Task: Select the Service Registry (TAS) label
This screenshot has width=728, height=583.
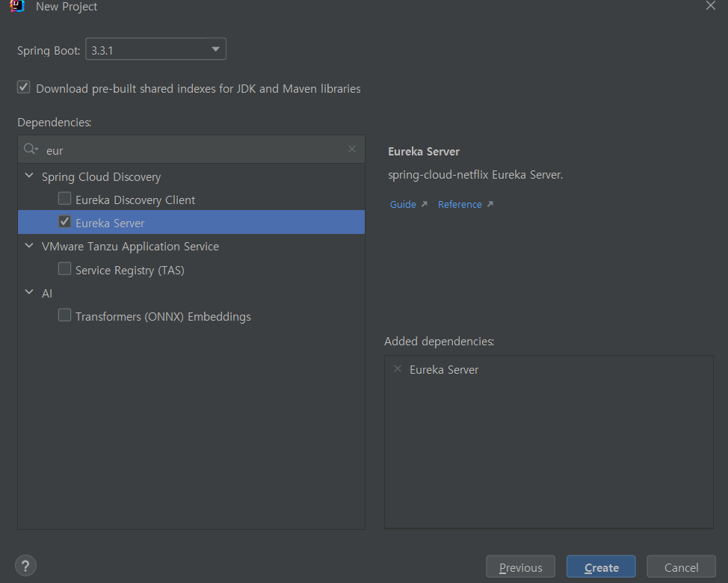Action: tap(130, 270)
